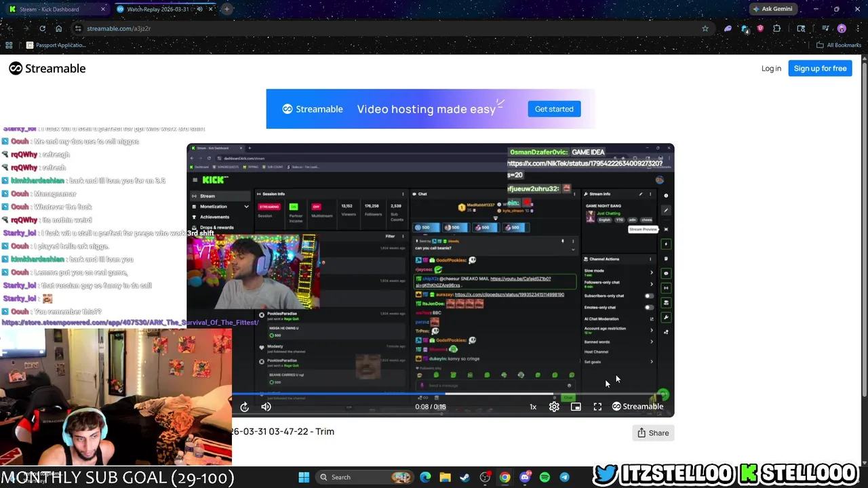Close the Stream - Kick Dashboard tab
The width and height of the screenshot is (868, 488).
[103, 9]
